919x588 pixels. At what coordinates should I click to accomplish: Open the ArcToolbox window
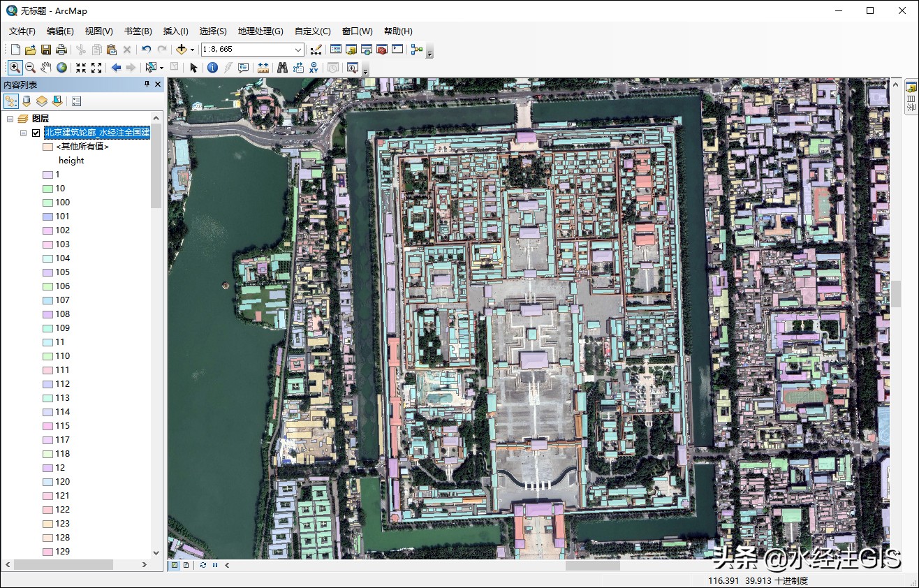click(x=381, y=50)
